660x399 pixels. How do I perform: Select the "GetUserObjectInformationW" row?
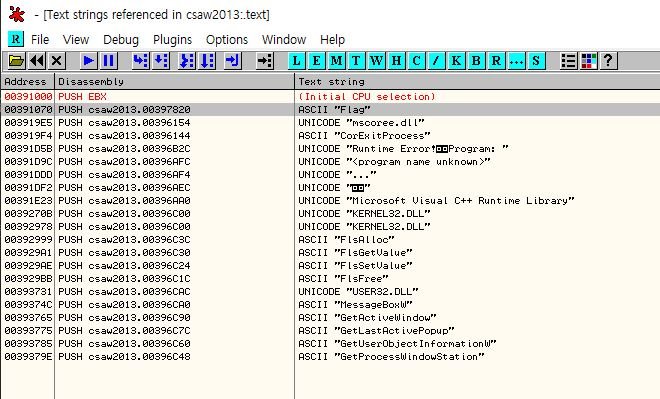click(330, 343)
